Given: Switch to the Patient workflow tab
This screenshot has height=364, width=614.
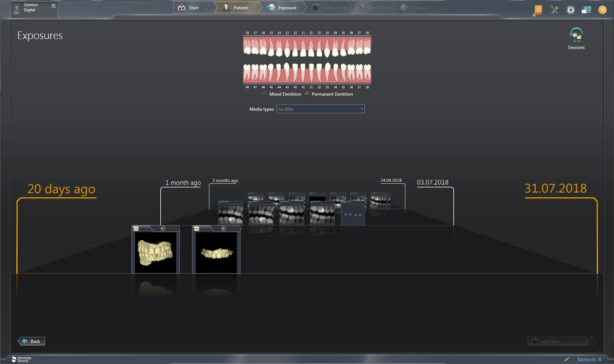Looking at the screenshot, I should 236,8.
